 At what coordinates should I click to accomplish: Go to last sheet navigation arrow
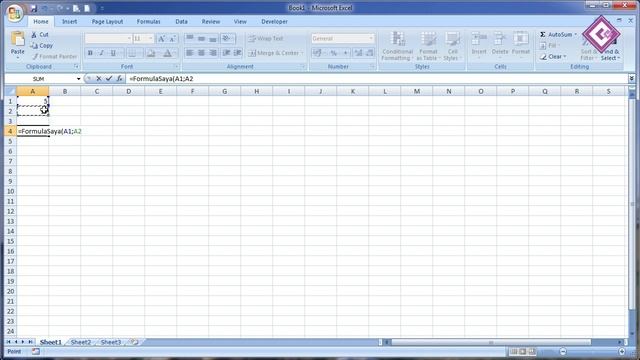point(31,342)
